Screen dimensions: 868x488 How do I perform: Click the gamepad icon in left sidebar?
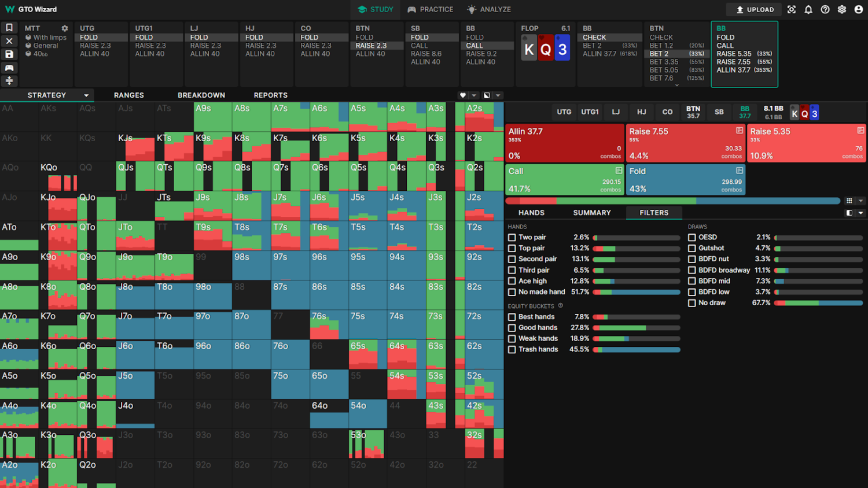coord(9,68)
